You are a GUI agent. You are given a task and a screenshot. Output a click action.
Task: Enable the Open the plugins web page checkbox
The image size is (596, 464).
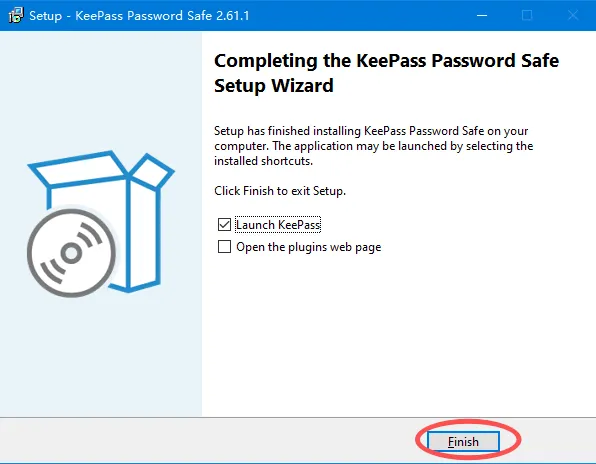coord(224,247)
